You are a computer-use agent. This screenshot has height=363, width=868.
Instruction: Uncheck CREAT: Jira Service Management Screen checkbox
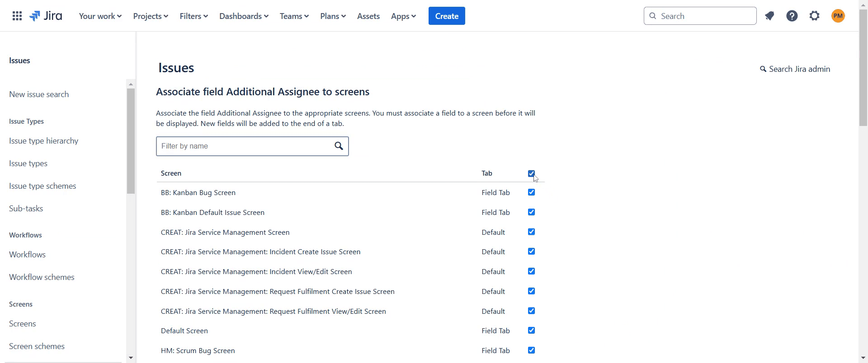pos(531,232)
